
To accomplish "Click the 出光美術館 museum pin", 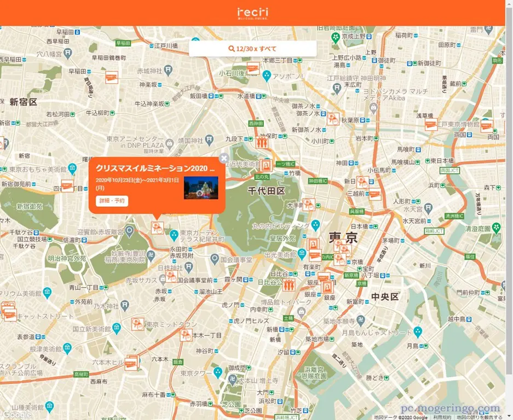I will pos(302,253).
